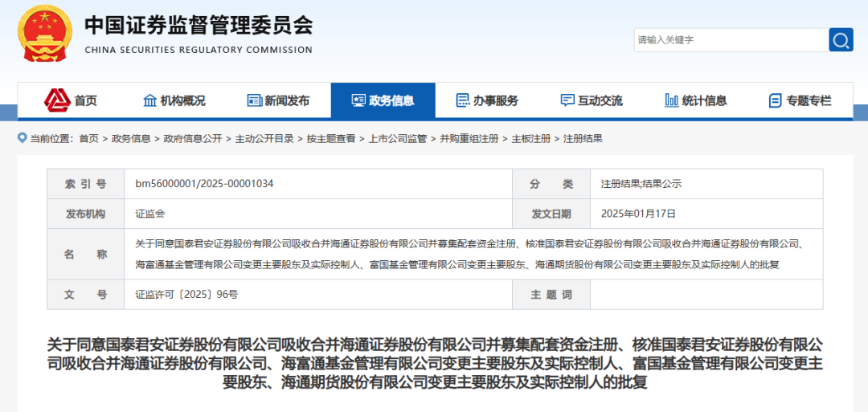Click the 文号 label cell

[86, 295]
